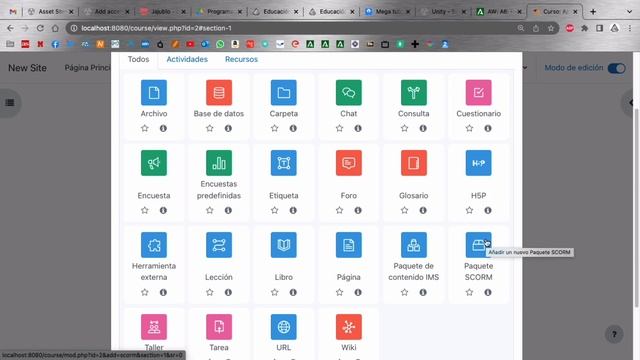Image resolution: width=640 pixels, height=360 pixels.
Task: Open the New Site home link
Action: [27, 68]
